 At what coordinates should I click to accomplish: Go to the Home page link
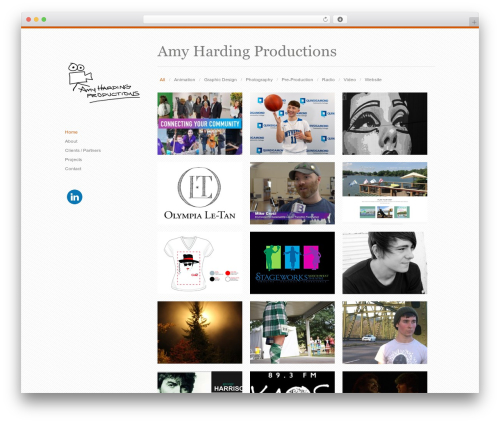tap(71, 132)
